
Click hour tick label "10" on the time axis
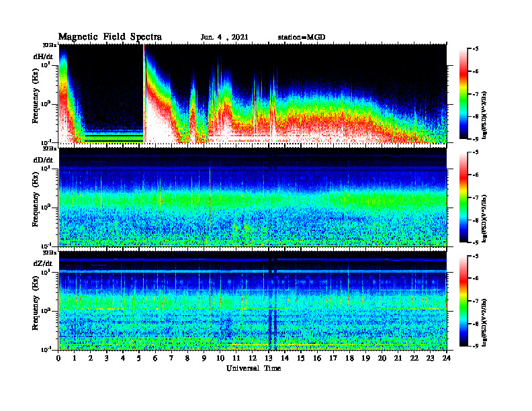(x=220, y=358)
